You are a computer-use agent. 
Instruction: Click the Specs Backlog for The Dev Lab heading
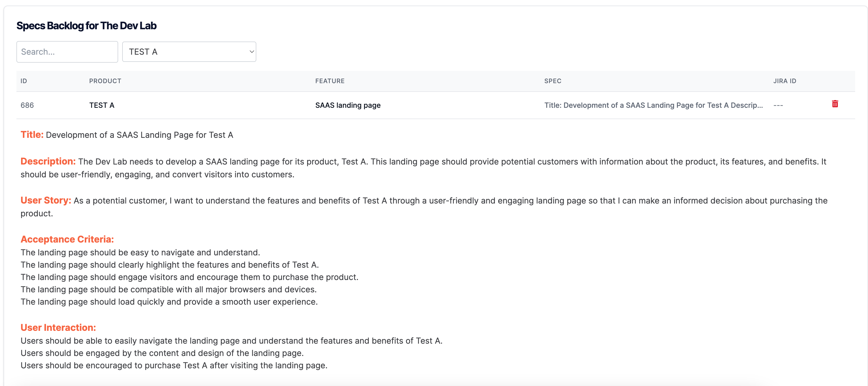coord(86,26)
